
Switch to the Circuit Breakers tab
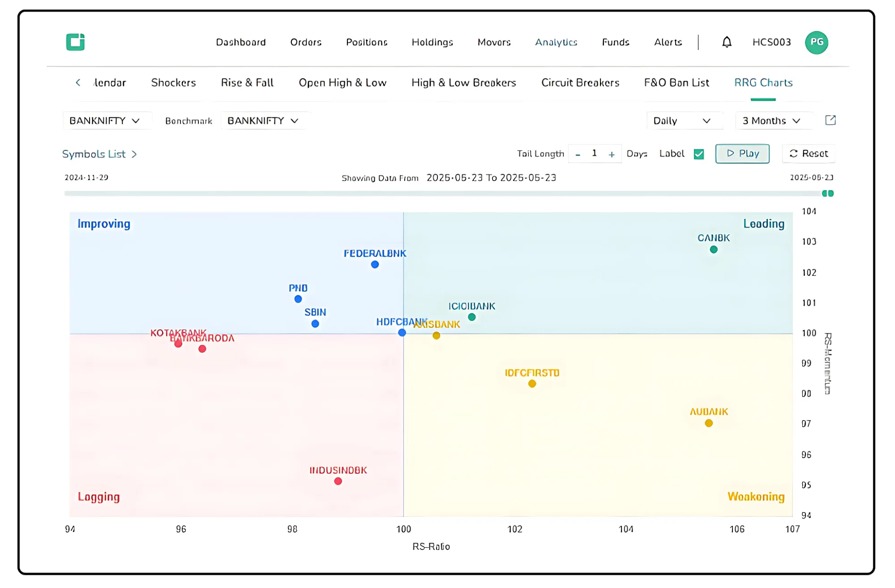coord(580,83)
